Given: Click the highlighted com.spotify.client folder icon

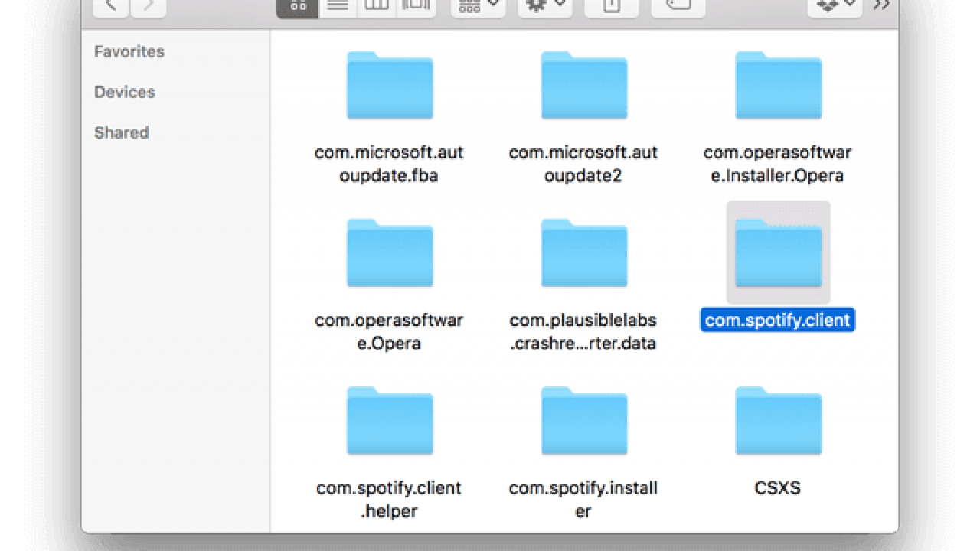Looking at the screenshot, I should click(779, 253).
